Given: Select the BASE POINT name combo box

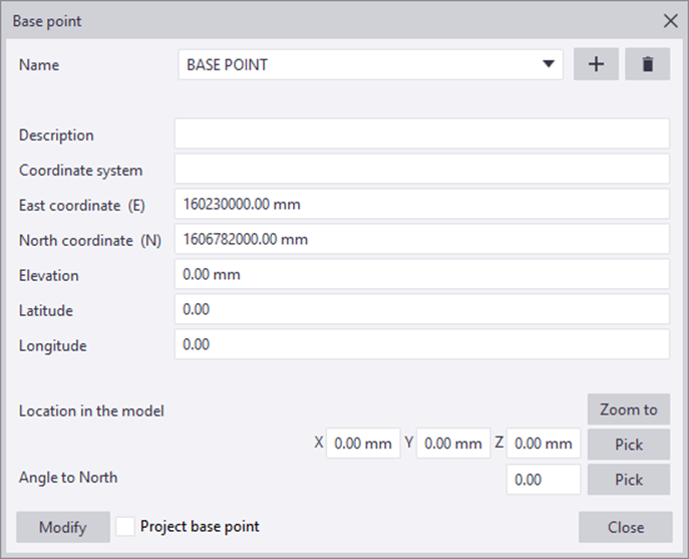Looking at the screenshot, I should [370, 64].
